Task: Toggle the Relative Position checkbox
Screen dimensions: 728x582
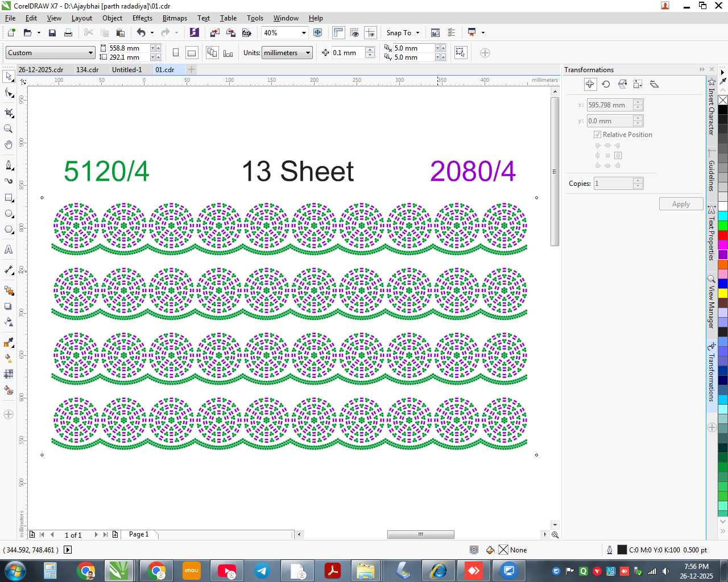Action: coord(597,135)
